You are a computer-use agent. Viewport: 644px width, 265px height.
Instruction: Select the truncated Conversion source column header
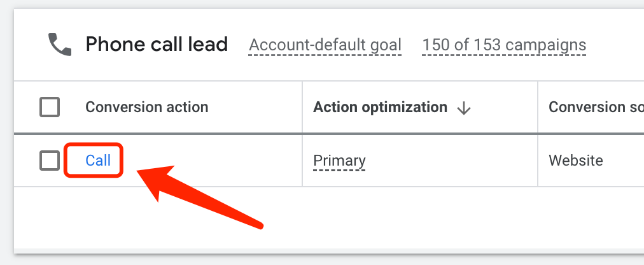[596, 107]
